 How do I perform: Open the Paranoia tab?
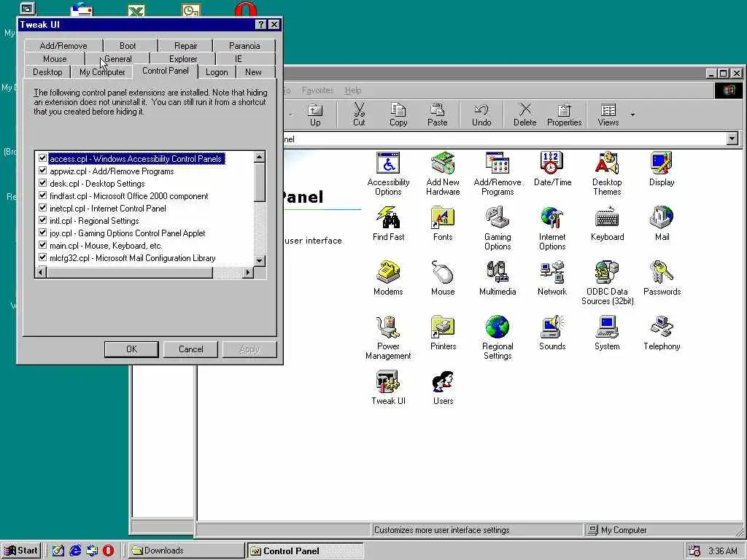point(244,46)
